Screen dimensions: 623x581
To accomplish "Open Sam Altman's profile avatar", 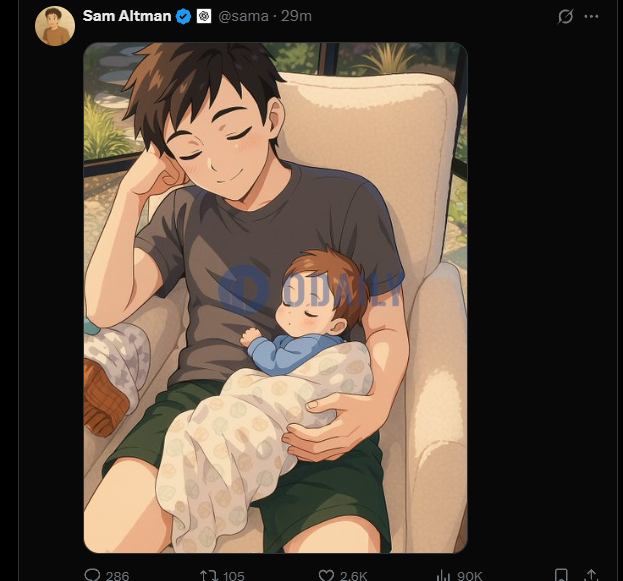I will (x=55, y=26).
